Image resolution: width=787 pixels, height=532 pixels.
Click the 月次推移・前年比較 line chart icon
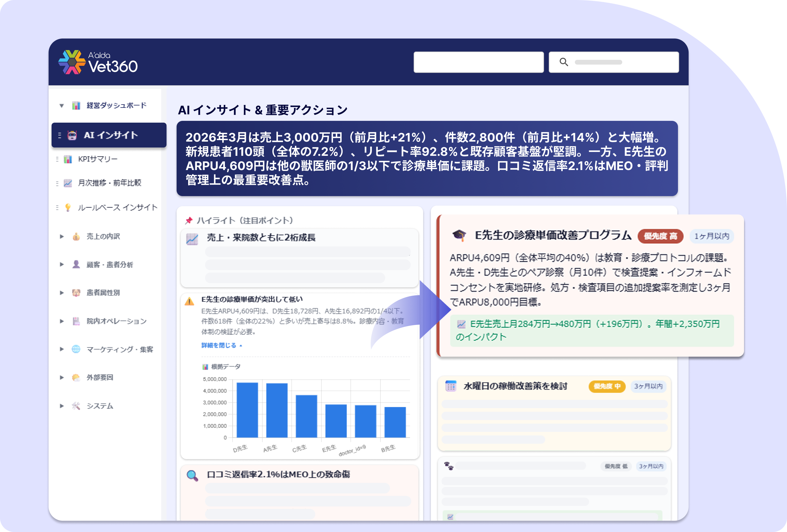pos(68,183)
